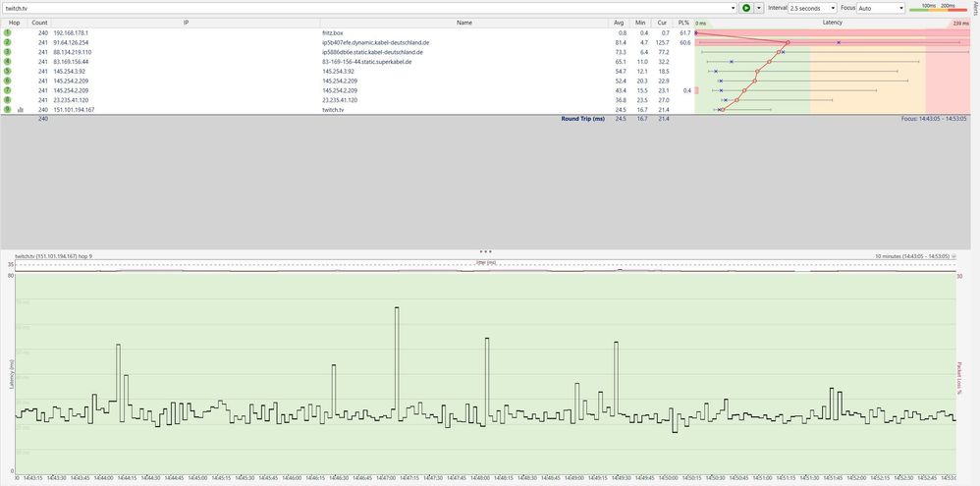Select the hop 5 green circle icon
980x486 pixels.
pyautogui.click(x=8, y=72)
